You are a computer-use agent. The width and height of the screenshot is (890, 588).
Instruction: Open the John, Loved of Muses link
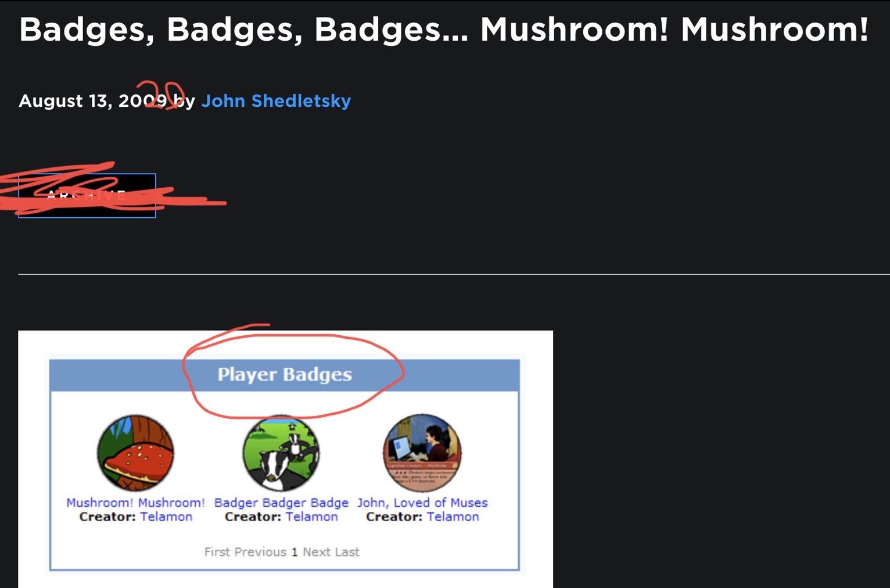tap(422, 503)
